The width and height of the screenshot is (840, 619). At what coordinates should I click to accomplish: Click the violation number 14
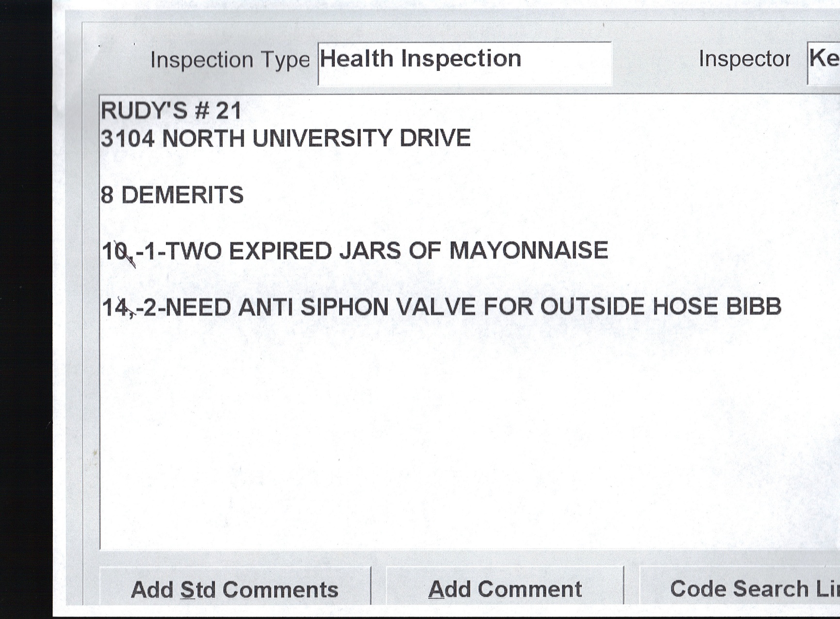115,308
